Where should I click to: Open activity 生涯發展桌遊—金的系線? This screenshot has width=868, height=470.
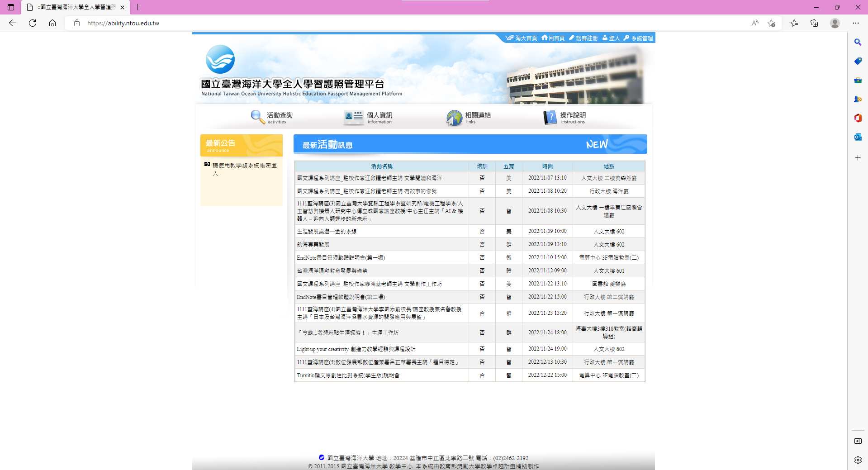tap(327, 231)
